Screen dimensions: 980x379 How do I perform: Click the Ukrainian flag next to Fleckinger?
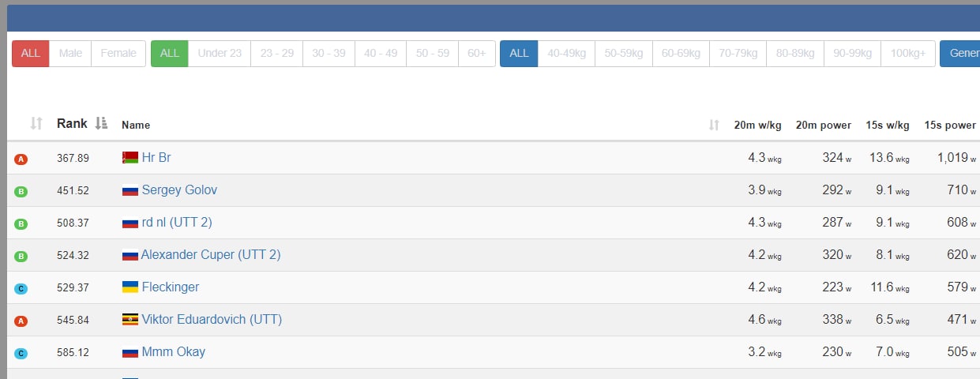tap(130, 287)
